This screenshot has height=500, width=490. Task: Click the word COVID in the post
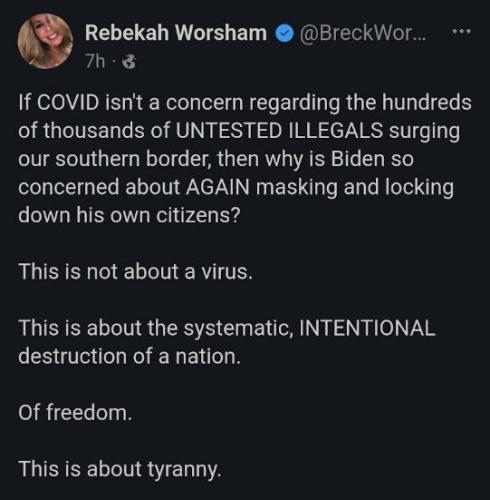[68, 102]
